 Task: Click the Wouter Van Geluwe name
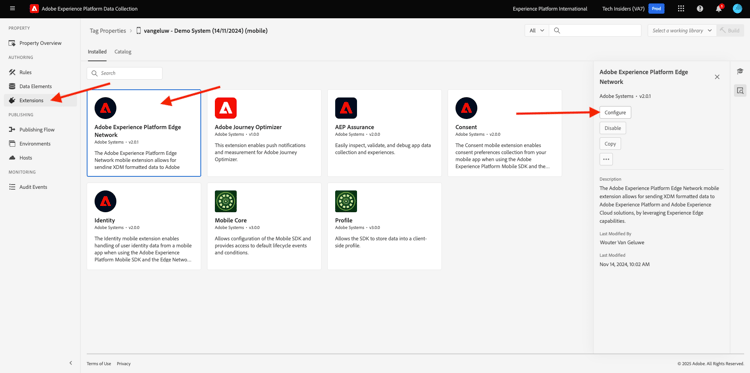[x=621, y=242]
